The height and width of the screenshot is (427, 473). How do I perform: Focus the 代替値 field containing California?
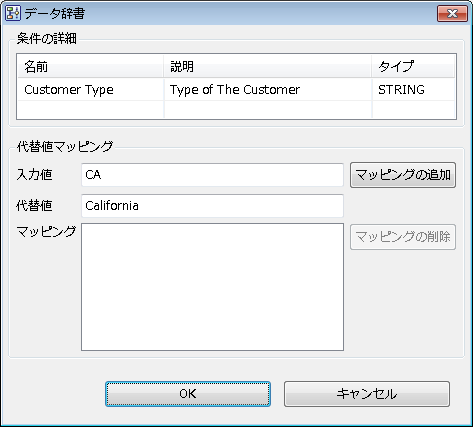click(x=212, y=206)
